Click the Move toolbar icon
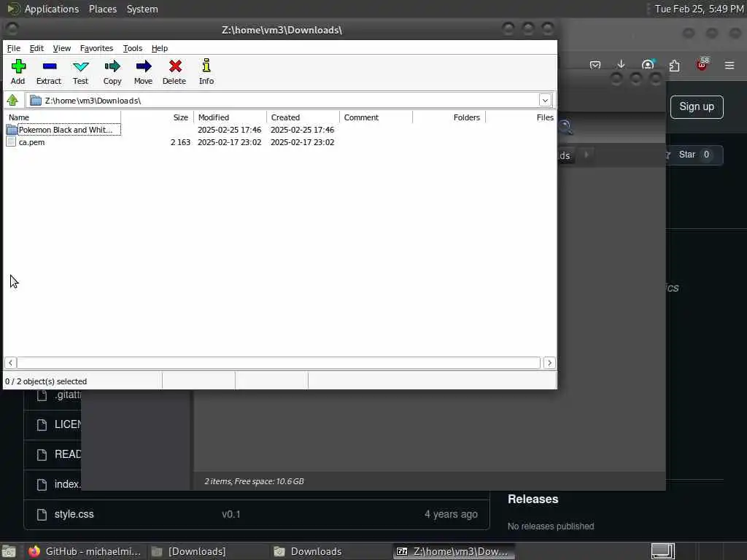747x560 pixels. click(144, 71)
